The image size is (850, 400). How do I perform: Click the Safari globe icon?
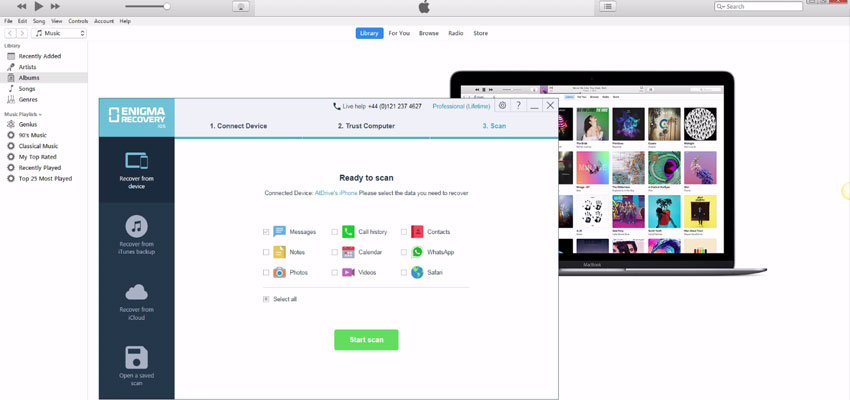pyautogui.click(x=417, y=273)
